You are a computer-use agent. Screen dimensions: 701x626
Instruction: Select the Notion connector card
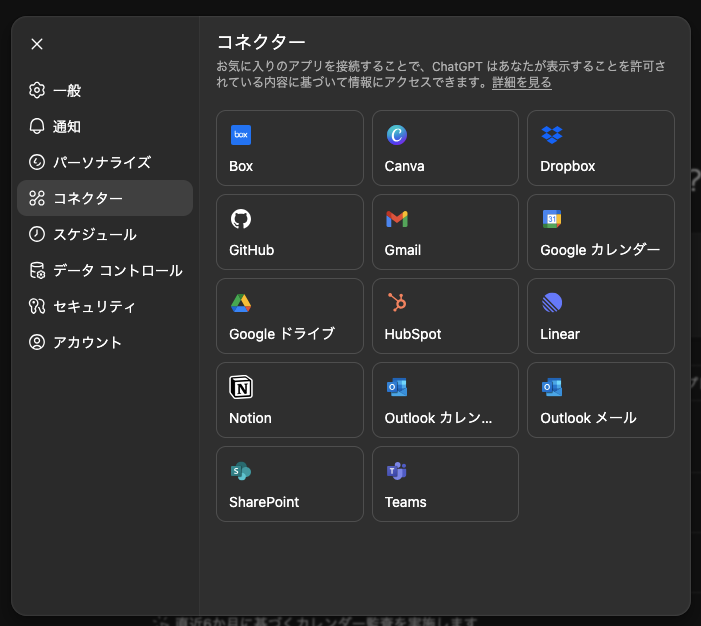click(290, 400)
